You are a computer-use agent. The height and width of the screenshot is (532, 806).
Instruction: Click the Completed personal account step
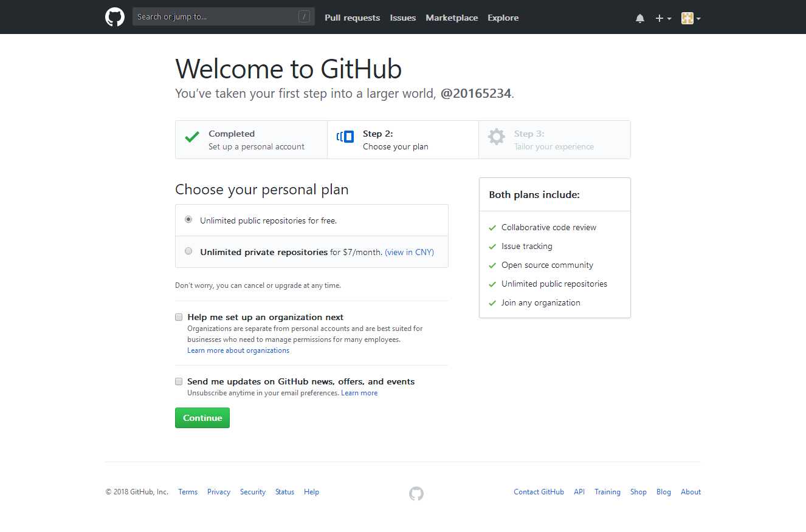pyautogui.click(x=251, y=140)
